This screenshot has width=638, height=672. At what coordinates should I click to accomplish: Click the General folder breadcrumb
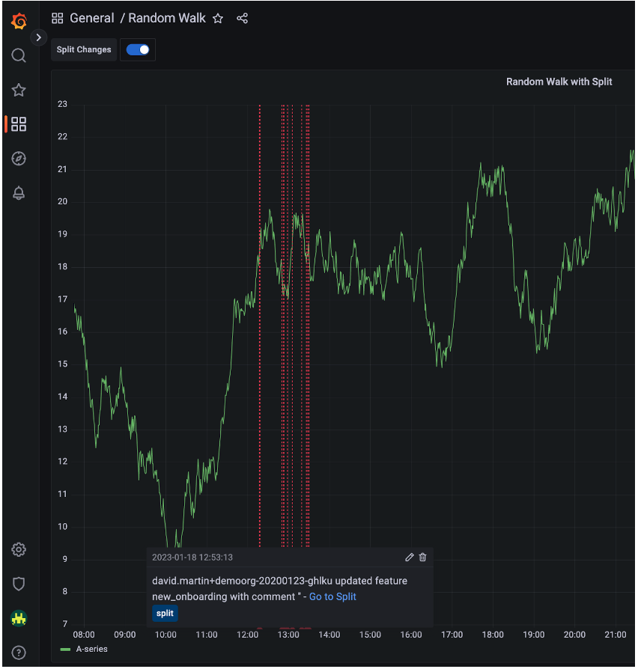tap(91, 19)
